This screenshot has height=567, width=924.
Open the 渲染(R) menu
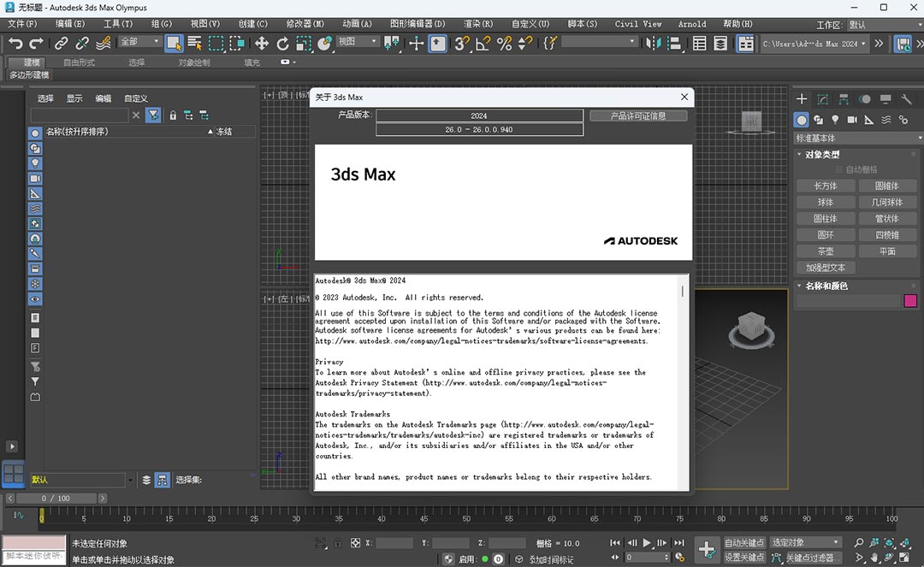click(477, 24)
